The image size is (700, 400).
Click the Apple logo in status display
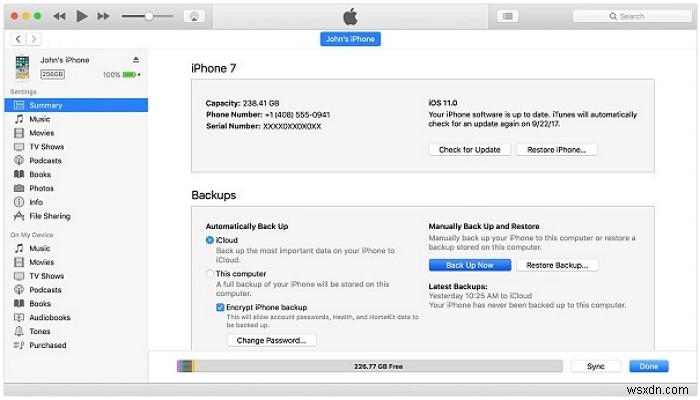[x=350, y=17]
